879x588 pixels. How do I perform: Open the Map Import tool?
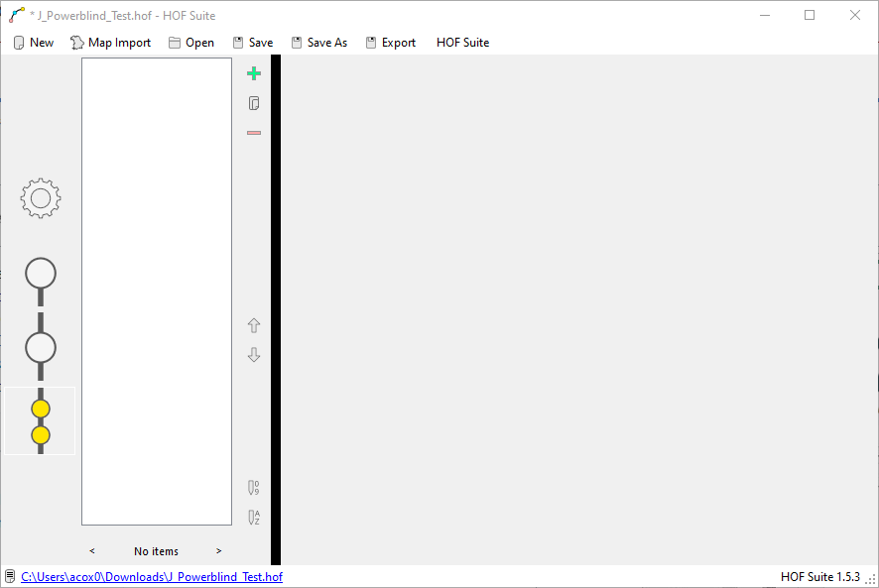(x=110, y=43)
